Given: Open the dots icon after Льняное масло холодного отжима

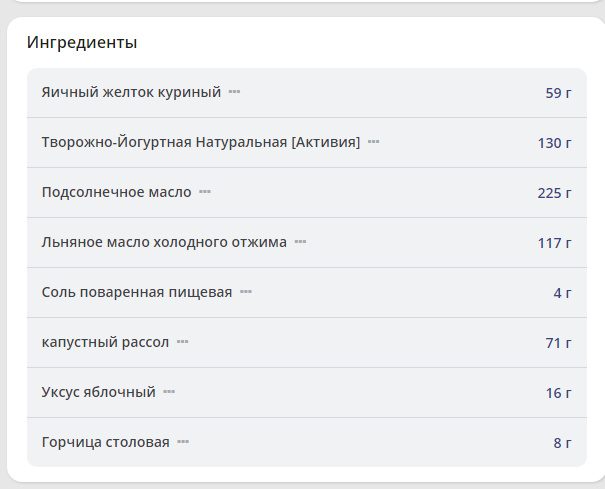Looking at the screenshot, I should tap(300, 242).
